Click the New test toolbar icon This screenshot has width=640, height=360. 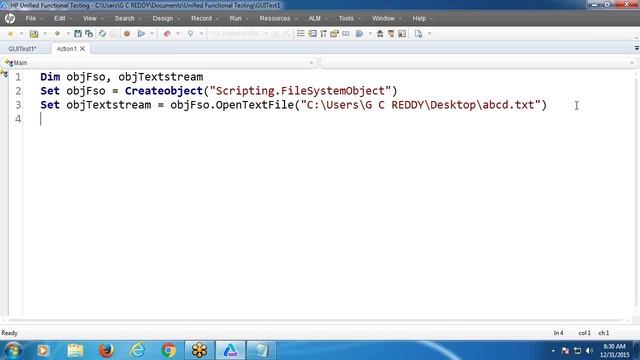click(x=11, y=34)
